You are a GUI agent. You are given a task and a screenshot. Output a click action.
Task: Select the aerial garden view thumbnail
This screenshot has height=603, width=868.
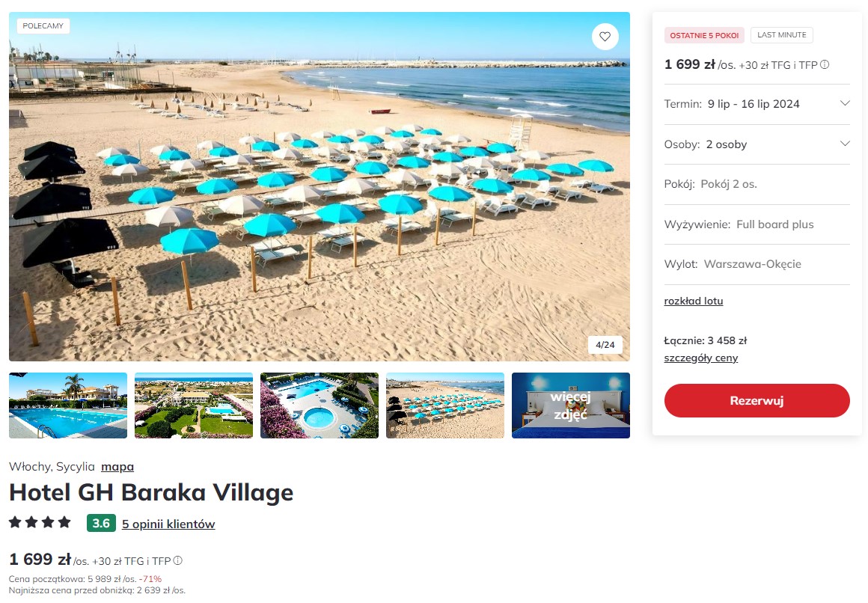[x=194, y=405]
